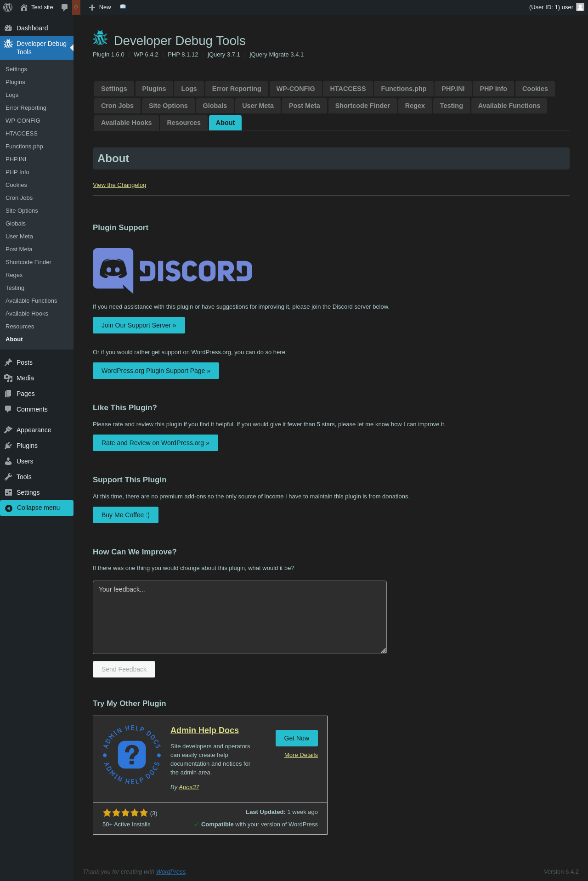Image resolution: width=588 pixels, height=881 pixels.
Task: Click the Pages icon in sidebar
Action: pos(8,394)
